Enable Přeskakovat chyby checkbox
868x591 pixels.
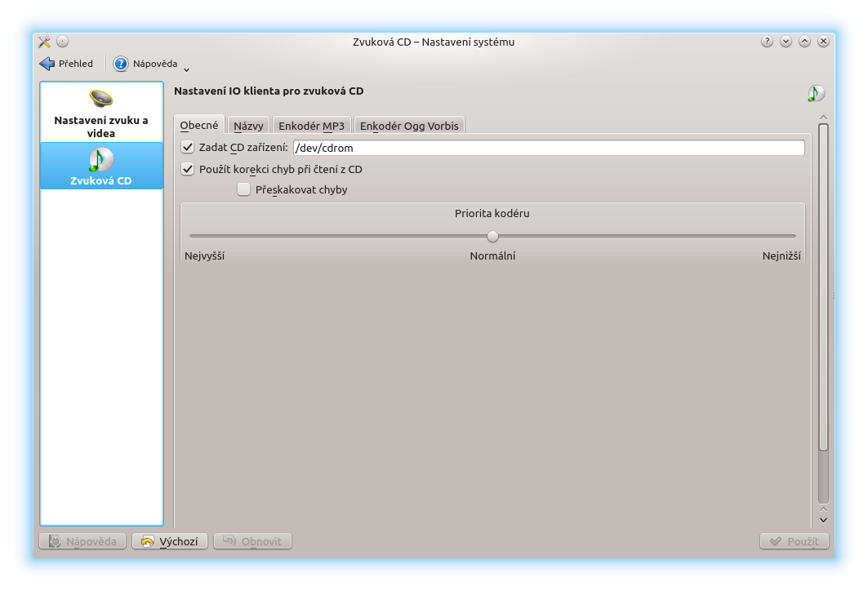coord(243,189)
